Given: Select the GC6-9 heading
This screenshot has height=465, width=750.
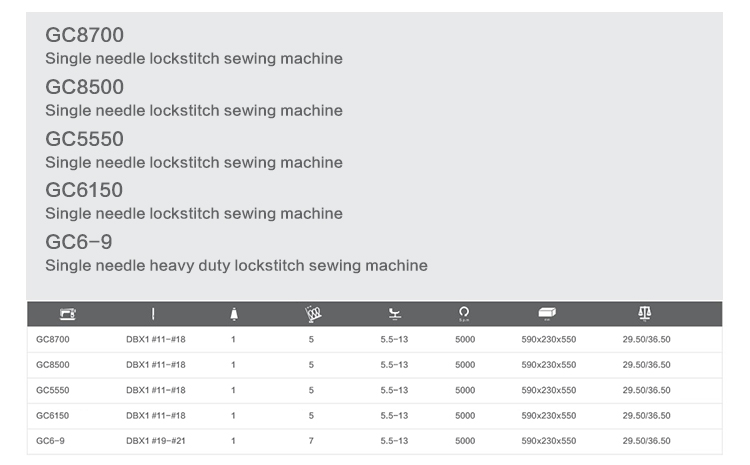Looking at the screenshot, I should 79,242.
